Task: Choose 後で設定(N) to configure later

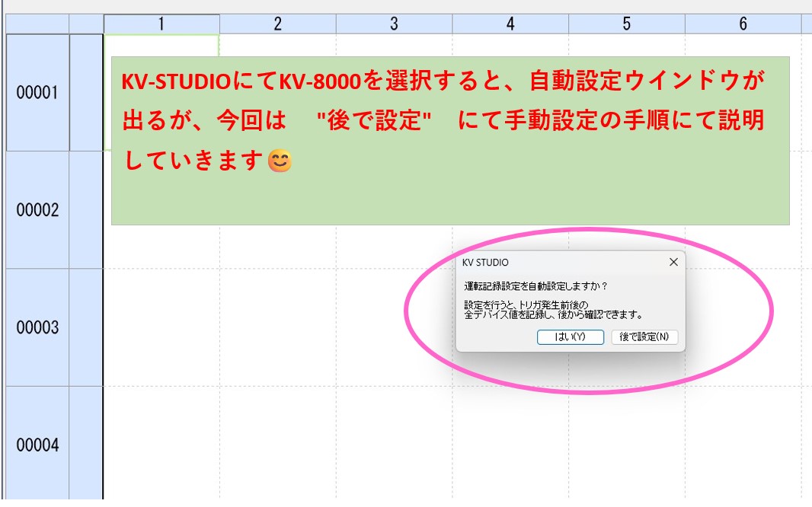Action: 644,337
